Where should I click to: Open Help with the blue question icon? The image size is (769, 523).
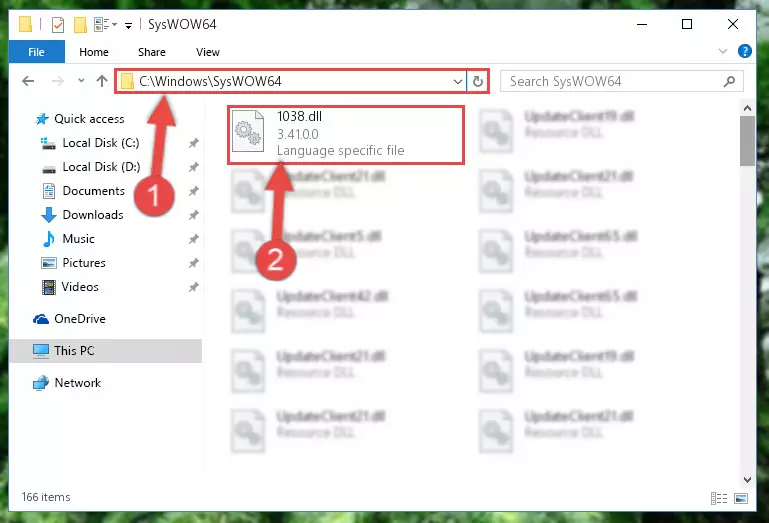pos(744,51)
